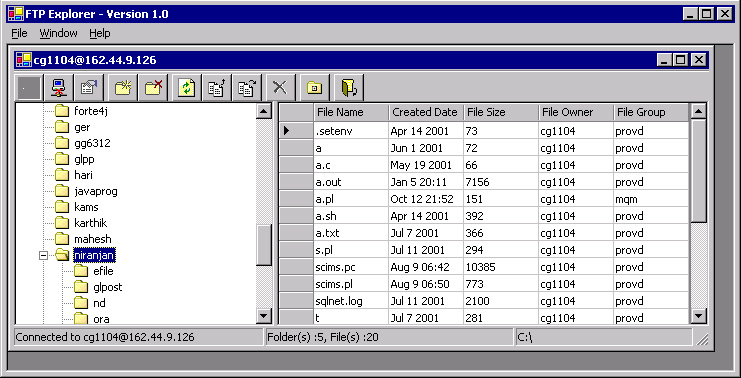Select the ger folder in tree
Image resolution: width=741 pixels, height=378 pixels.
82,128
